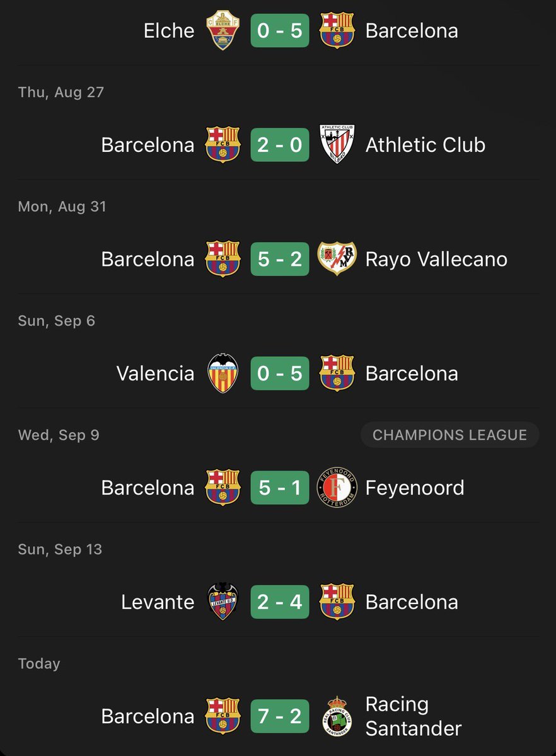Tap the Rayo Vallecano crest
556x756 pixels.
tap(337, 259)
